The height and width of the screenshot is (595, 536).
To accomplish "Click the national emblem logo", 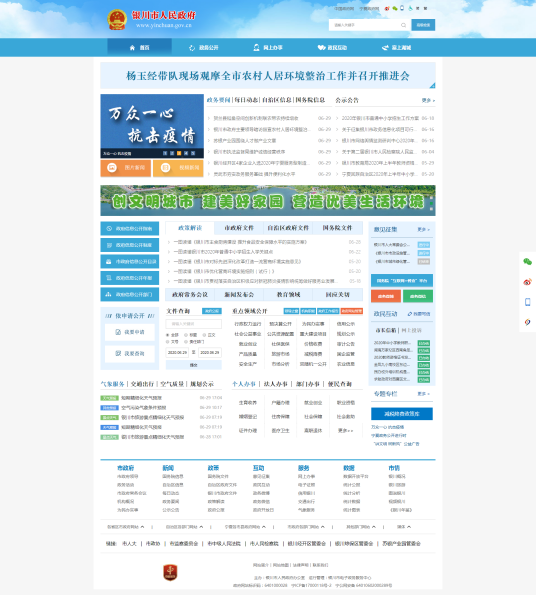I will pyautogui.click(x=117, y=19).
